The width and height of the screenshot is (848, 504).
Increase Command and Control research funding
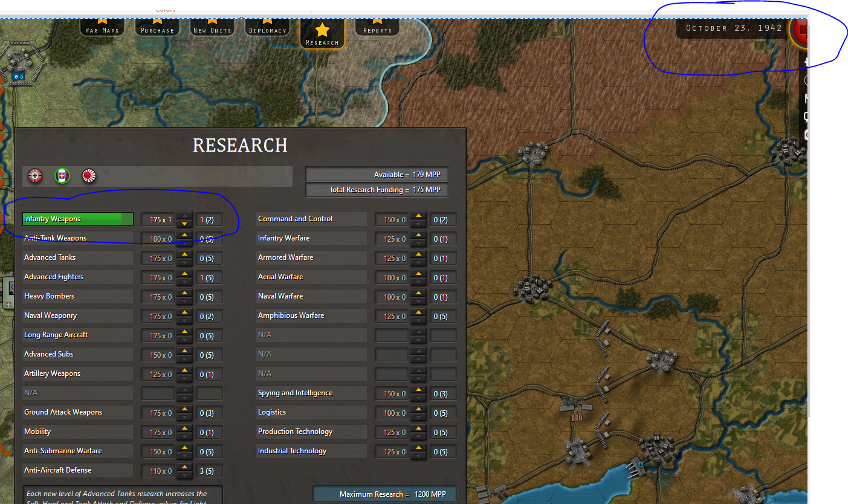pyautogui.click(x=419, y=215)
